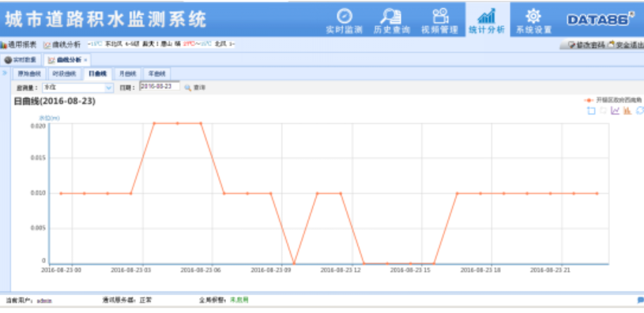This screenshot has width=644, height=313.
Task: Focus the date field showing 2016-08-23
Action: pos(160,86)
